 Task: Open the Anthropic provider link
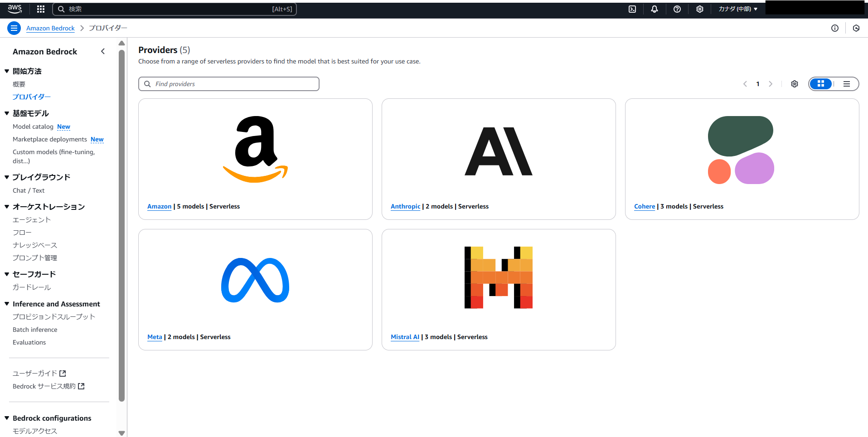pyautogui.click(x=406, y=206)
